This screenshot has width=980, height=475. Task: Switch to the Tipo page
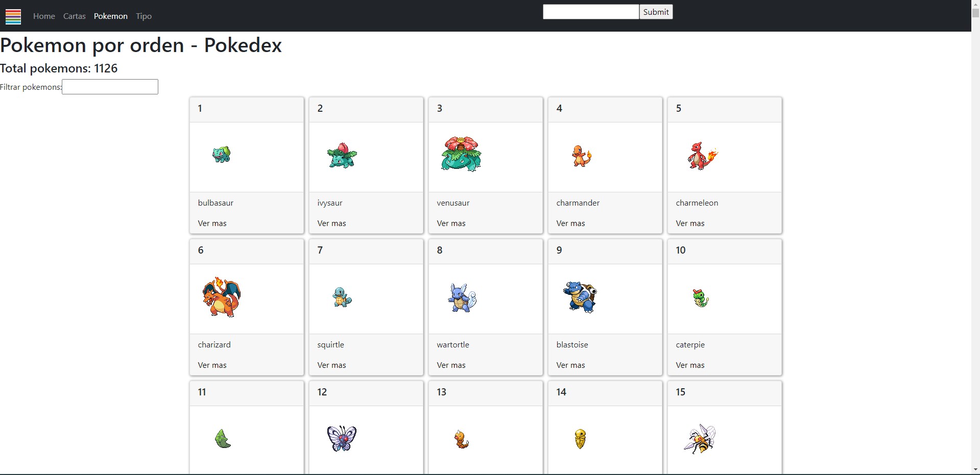coord(144,16)
